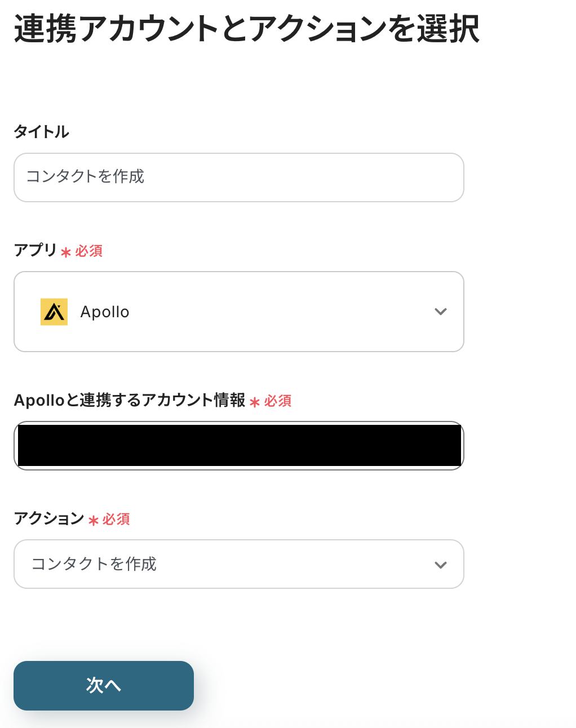
Task: Click the 必須 tag beside アプリ
Action: pos(89,251)
